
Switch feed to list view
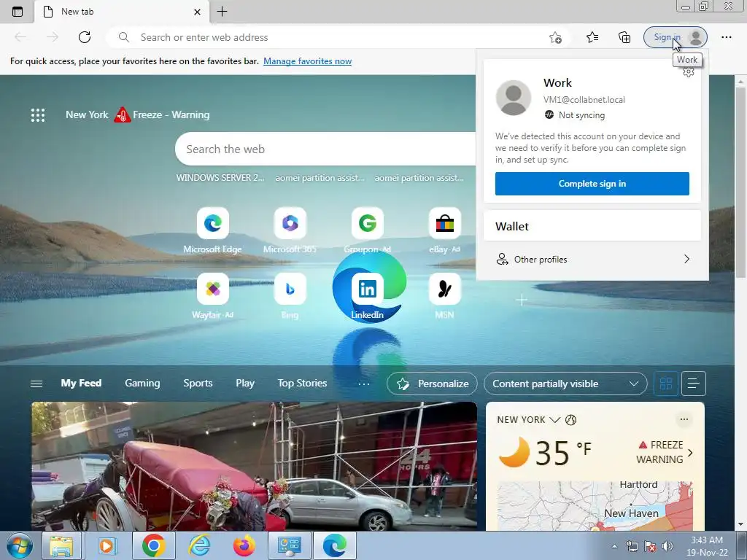tap(693, 384)
